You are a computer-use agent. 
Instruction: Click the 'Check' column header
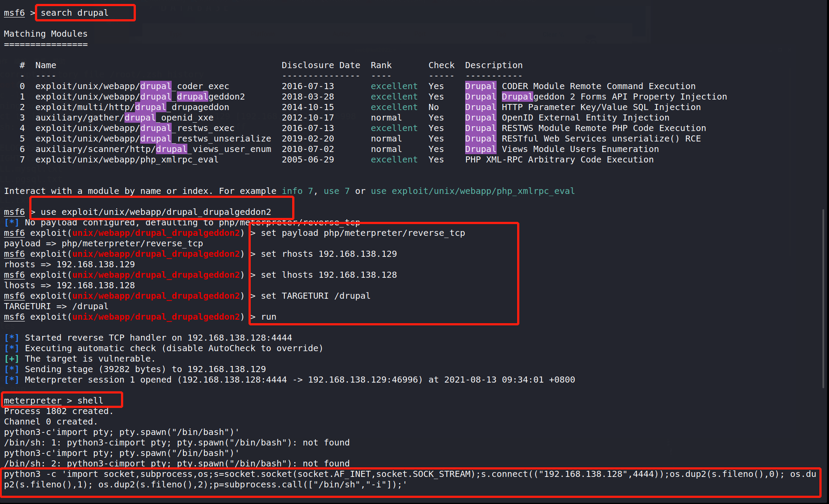(x=441, y=65)
